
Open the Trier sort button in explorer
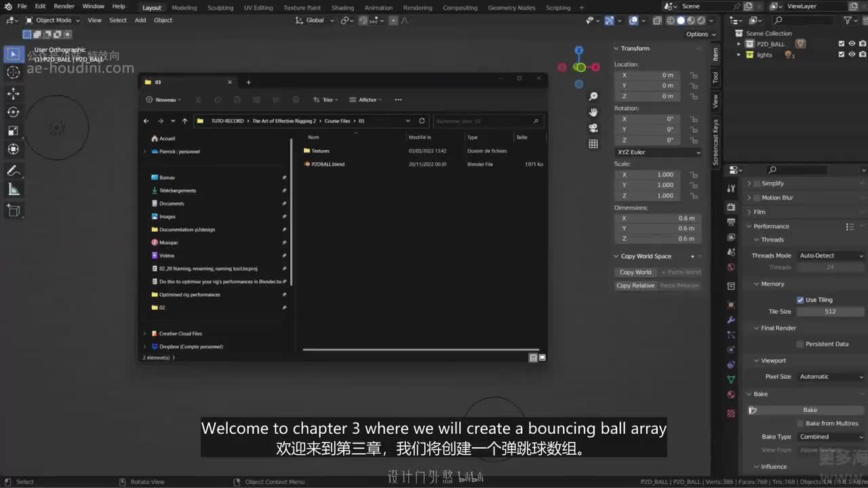pyautogui.click(x=325, y=100)
